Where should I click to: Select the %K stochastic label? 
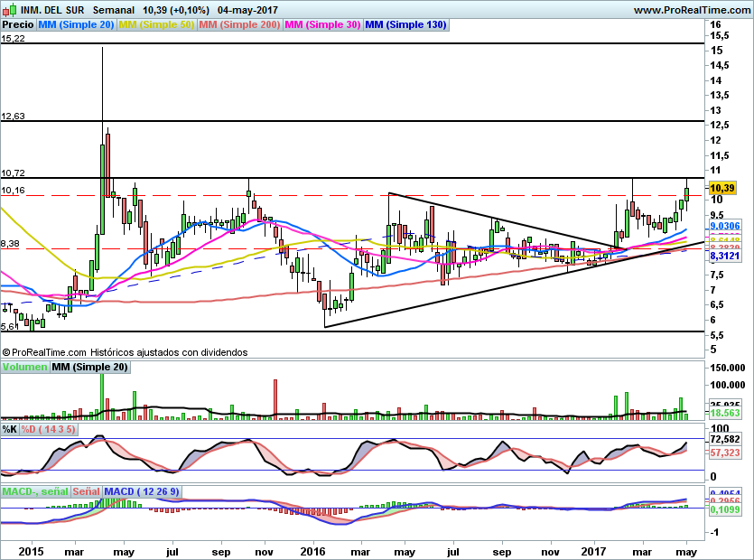[x=10, y=429]
